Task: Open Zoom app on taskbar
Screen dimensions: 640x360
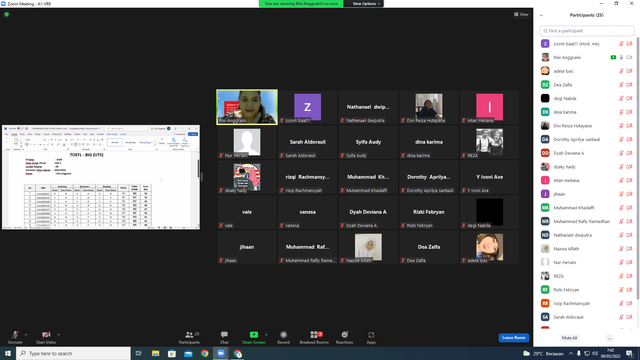Action: point(221,353)
